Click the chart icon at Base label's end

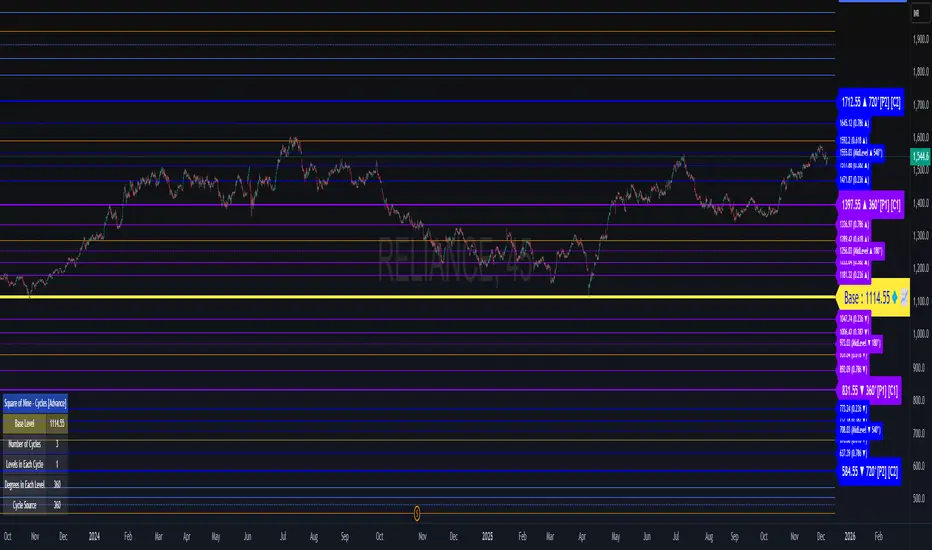903,297
